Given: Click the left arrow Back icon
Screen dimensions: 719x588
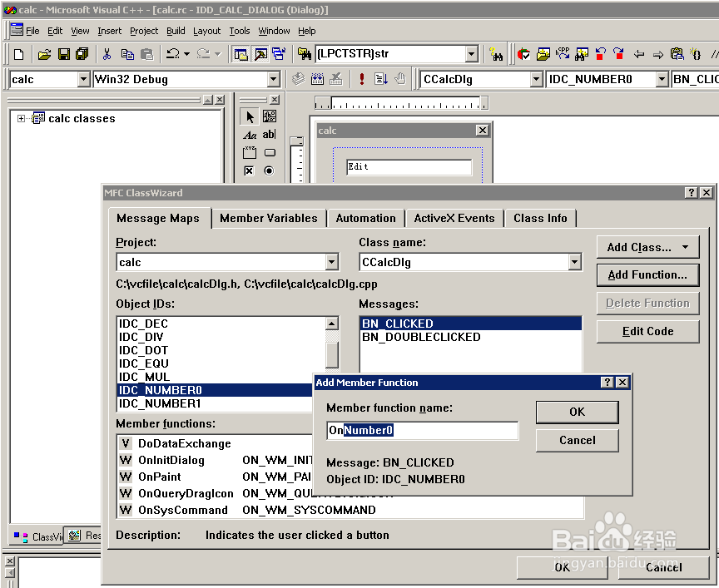Looking at the screenshot, I should [639, 55].
